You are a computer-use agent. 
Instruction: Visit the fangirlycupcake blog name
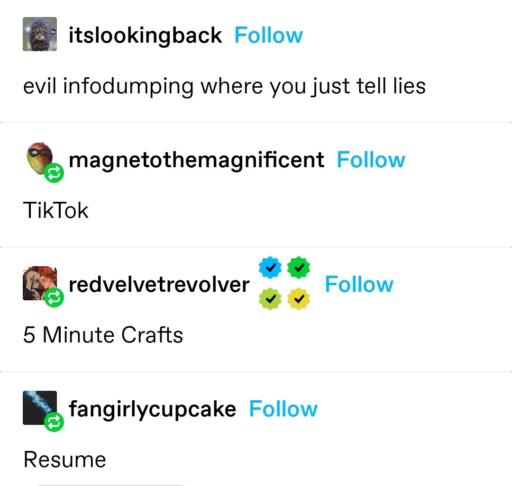[x=152, y=409]
